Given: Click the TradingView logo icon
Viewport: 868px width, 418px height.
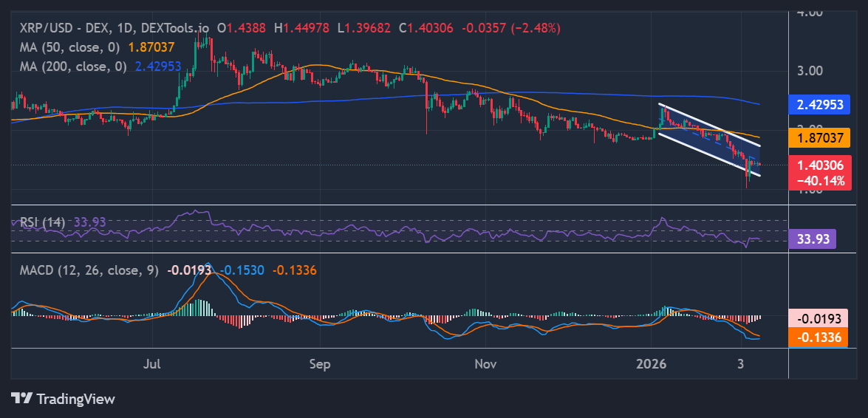Looking at the screenshot, I should pos(22,399).
